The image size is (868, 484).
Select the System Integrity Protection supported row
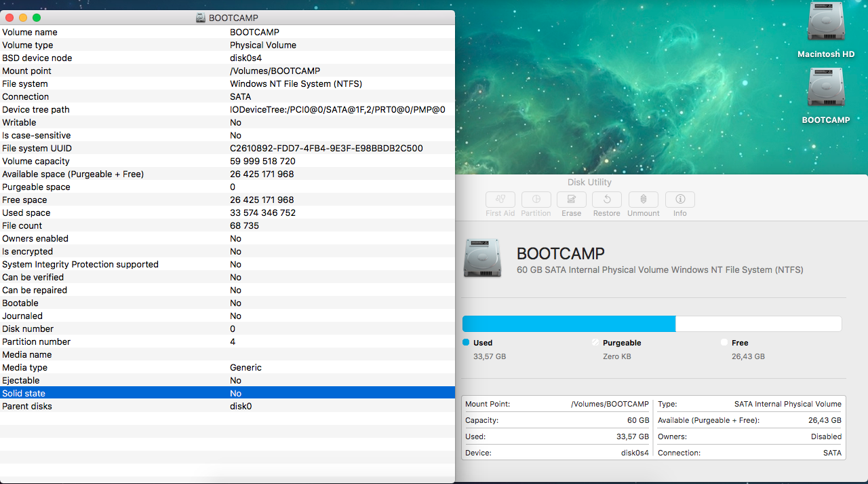pyautogui.click(x=227, y=264)
